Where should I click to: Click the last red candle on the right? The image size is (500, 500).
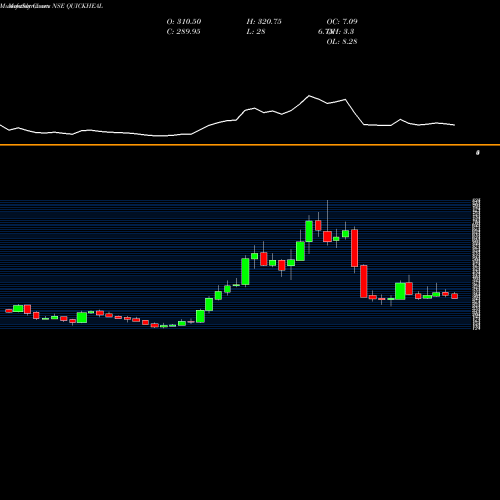[x=455, y=296]
